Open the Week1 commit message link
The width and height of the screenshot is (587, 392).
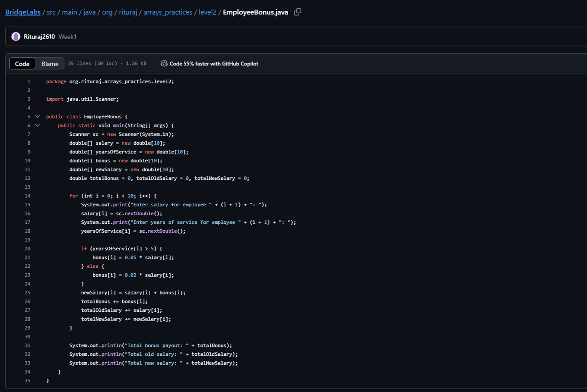68,37
